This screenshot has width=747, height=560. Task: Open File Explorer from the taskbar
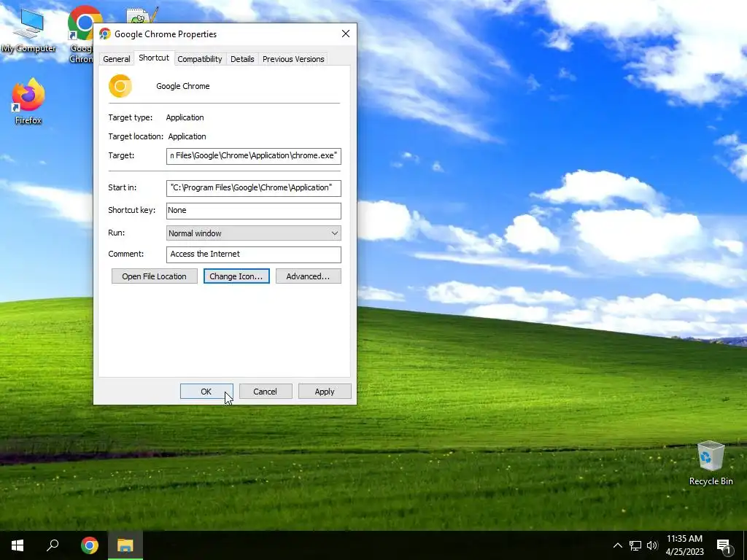coord(125,545)
